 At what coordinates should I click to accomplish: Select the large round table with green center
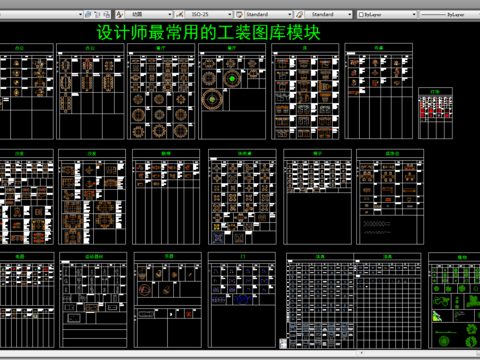click(212, 99)
